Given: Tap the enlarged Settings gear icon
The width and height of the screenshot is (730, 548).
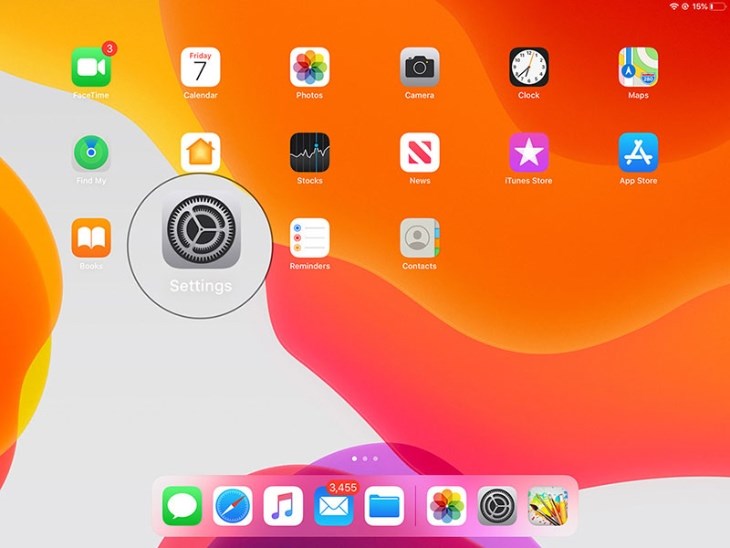Looking at the screenshot, I should (x=201, y=230).
